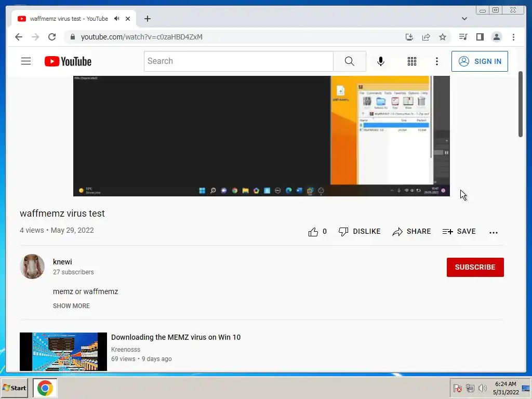Click the 'waffmemz virus test' video title
532x399 pixels.
coord(62,214)
